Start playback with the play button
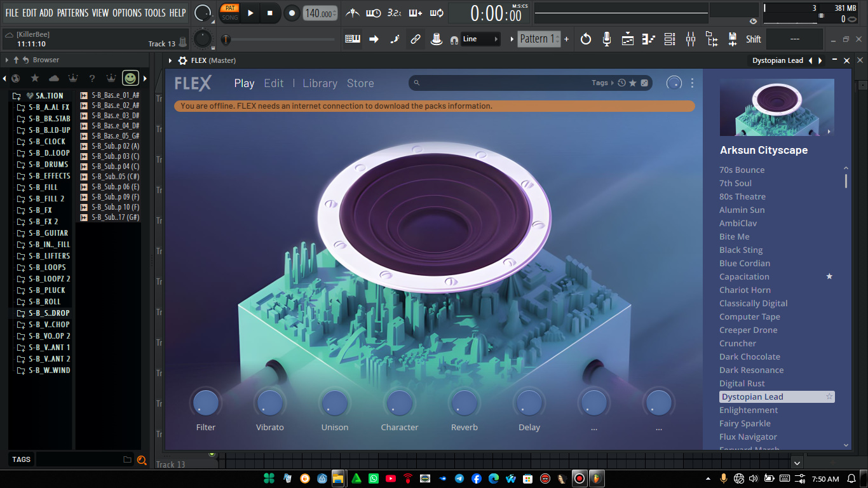Image resolution: width=868 pixels, height=488 pixels. pos(250,13)
